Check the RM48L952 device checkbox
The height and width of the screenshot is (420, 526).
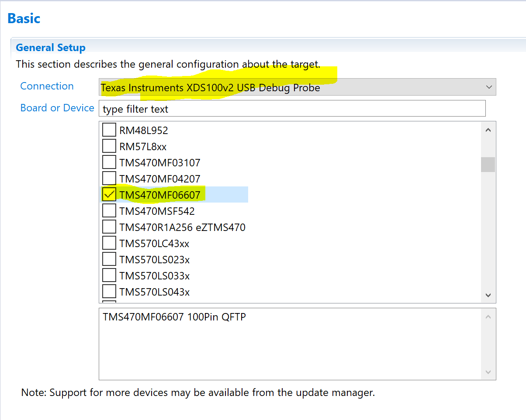pos(109,130)
